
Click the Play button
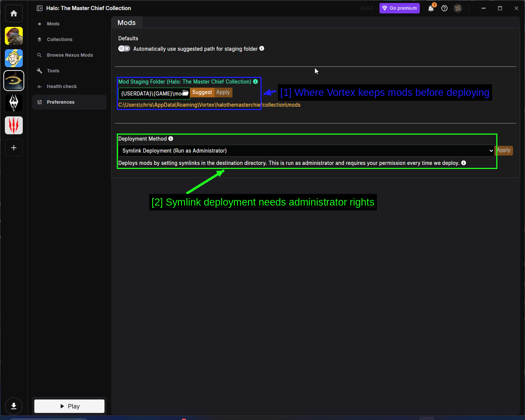[69, 406]
